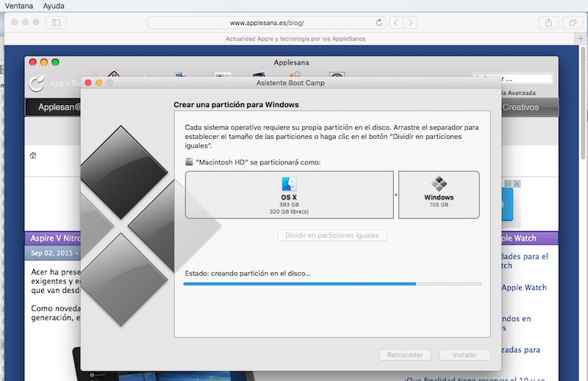Open the Ventana menu
Viewport: 588px width, 381px height.
[x=19, y=6]
